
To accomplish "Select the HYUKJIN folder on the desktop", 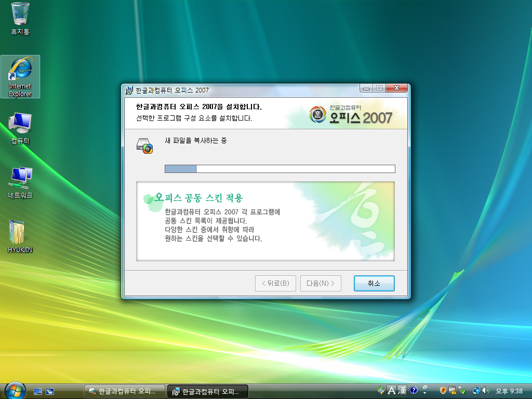I will 20,237.
